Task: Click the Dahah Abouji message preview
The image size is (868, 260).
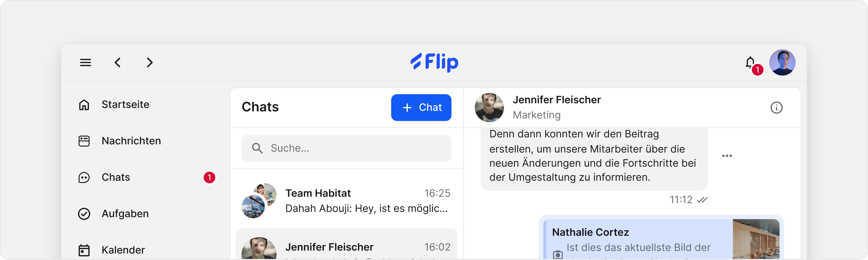Action: (x=367, y=209)
